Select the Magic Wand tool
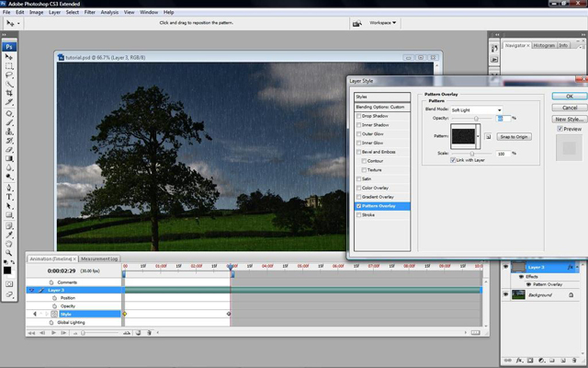The width and height of the screenshot is (588, 368). [x=9, y=84]
